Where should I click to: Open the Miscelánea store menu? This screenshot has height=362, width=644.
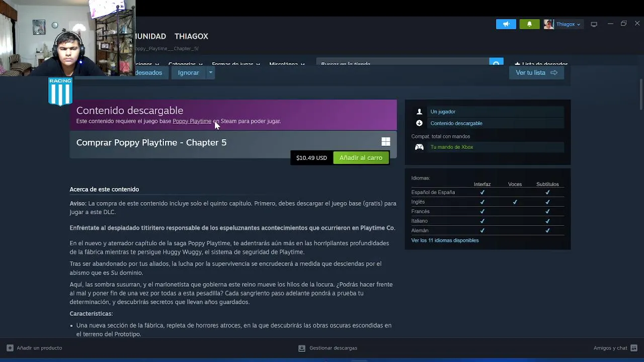(287, 64)
